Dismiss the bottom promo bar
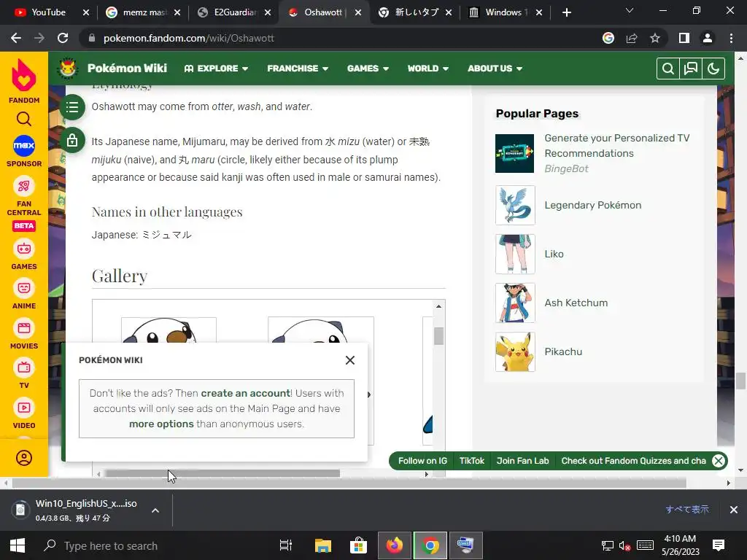The image size is (747, 560). [719, 461]
